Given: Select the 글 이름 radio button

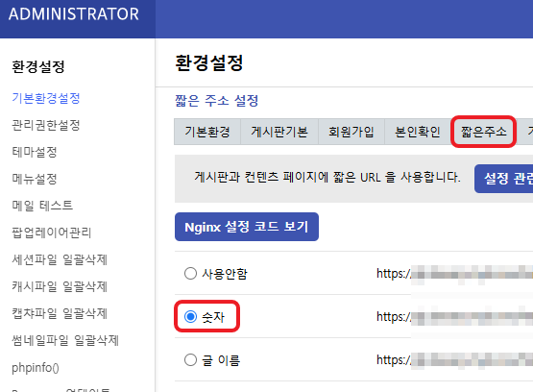Looking at the screenshot, I should click(190, 359).
